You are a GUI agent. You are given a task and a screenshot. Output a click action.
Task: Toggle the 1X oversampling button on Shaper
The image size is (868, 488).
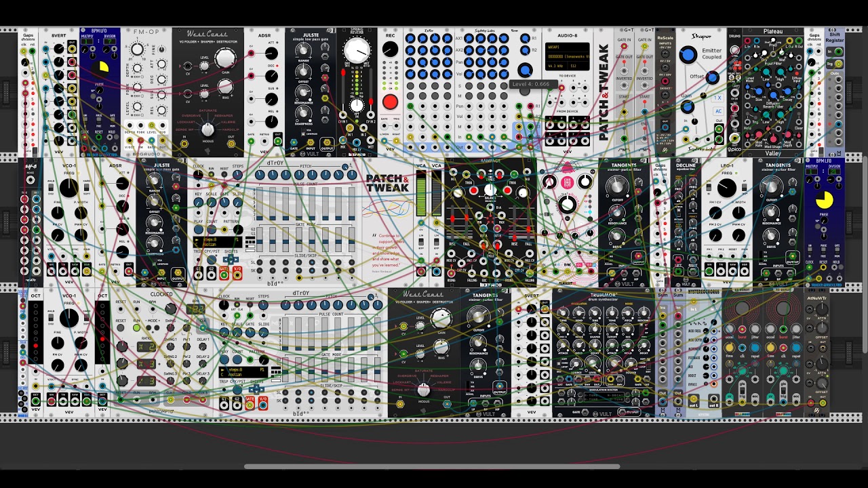tap(717, 98)
